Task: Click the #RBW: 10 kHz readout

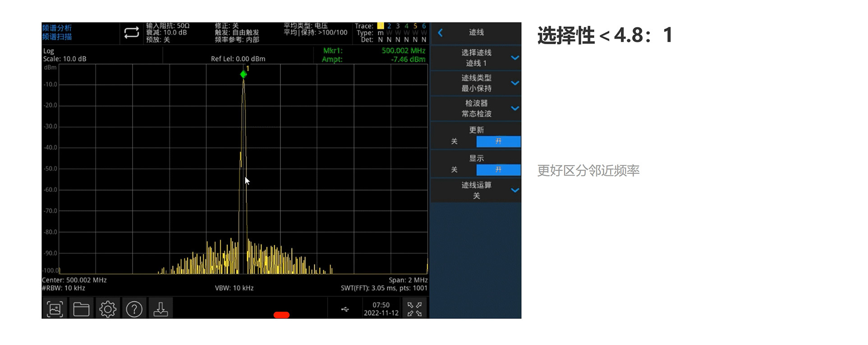Action: click(x=64, y=288)
